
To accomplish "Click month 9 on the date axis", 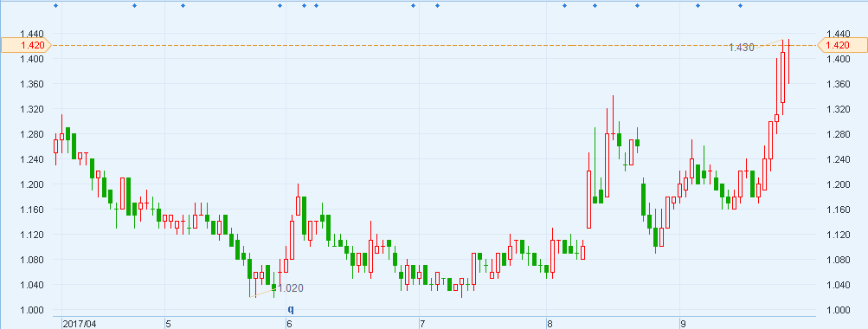I will (x=684, y=324).
